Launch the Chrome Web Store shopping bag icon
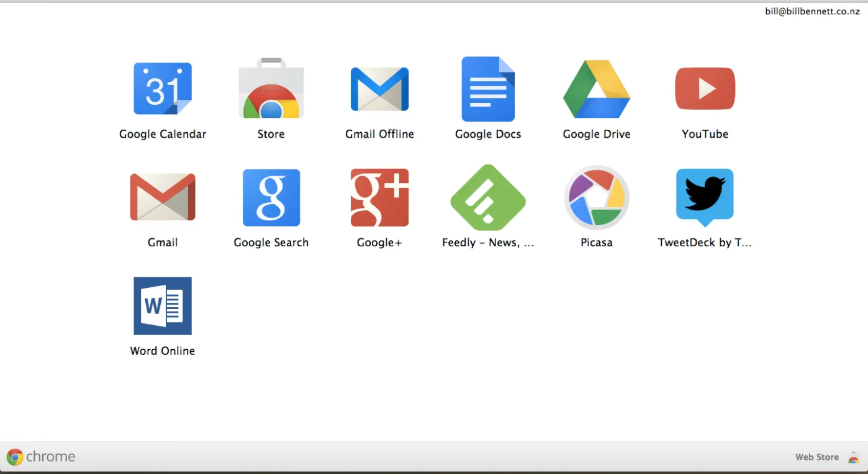The width and height of the screenshot is (868, 474). 271,88
